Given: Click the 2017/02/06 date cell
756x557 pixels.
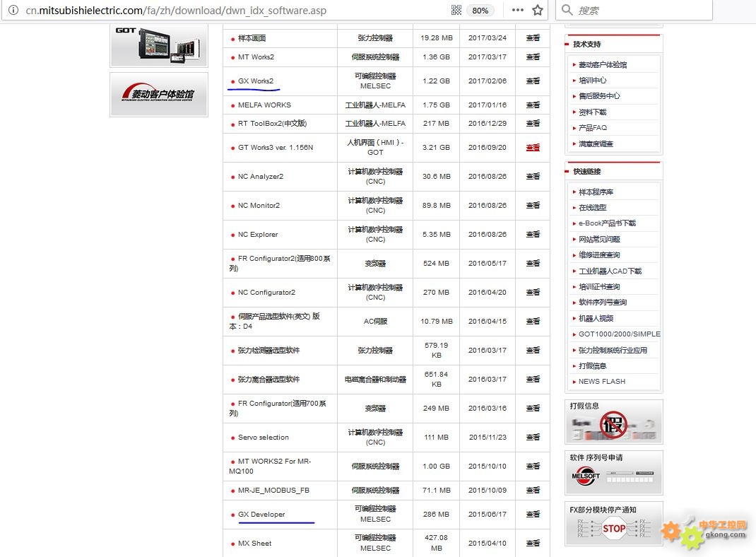Looking at the screenshot, I should [488, 81].
